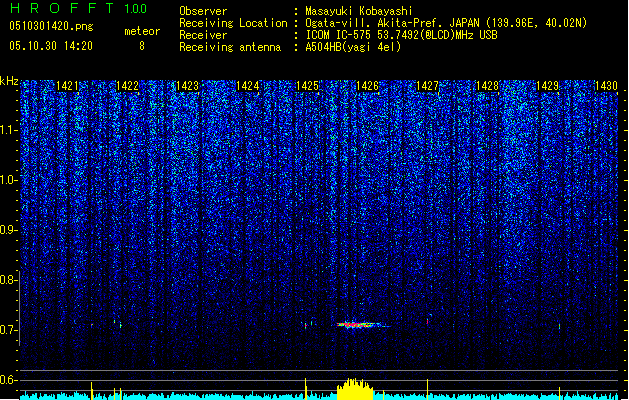Click the kHz axis unit label
The height and width of the screenshot is (400, 629).
coord(9,81)
